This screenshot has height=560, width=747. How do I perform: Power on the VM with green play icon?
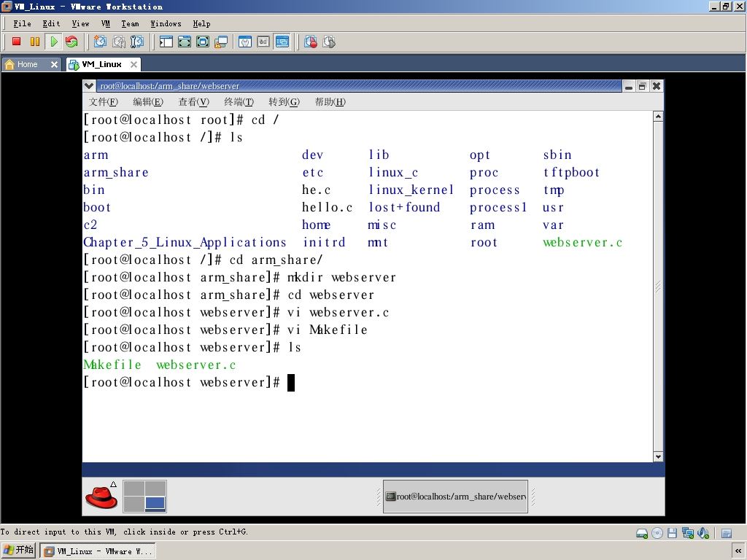(x=53, y=42)
